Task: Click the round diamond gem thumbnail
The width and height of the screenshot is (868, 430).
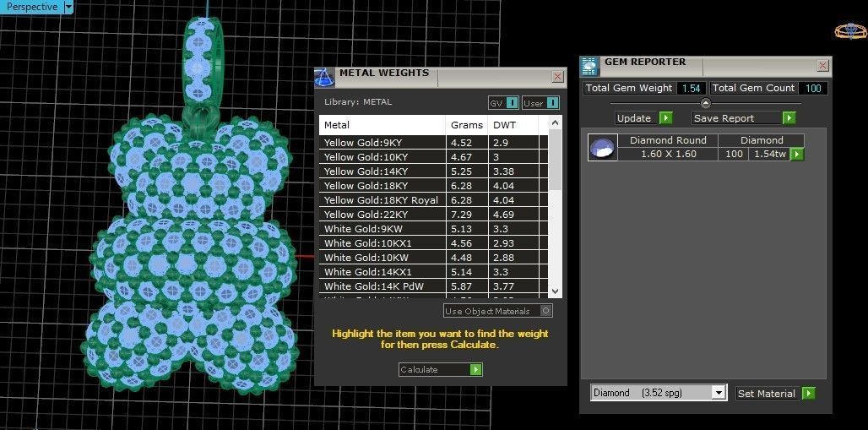Action: [602, 147]
